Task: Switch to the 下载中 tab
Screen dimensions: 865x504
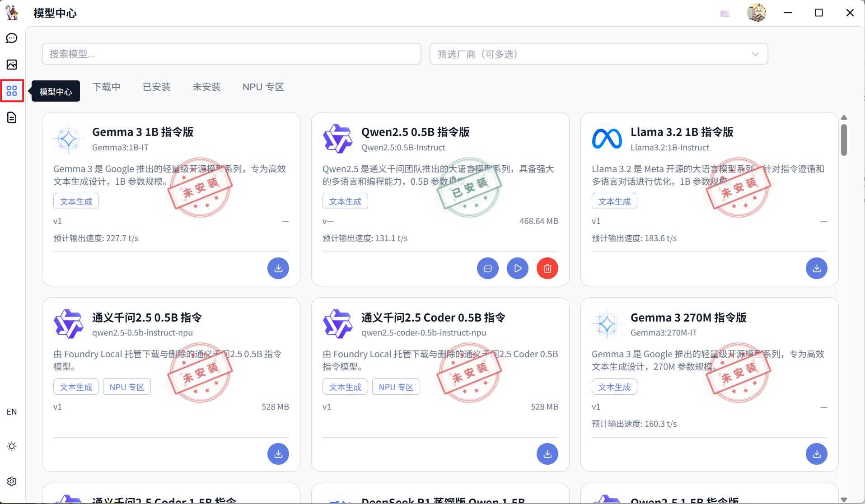Action: pos(107,87)
